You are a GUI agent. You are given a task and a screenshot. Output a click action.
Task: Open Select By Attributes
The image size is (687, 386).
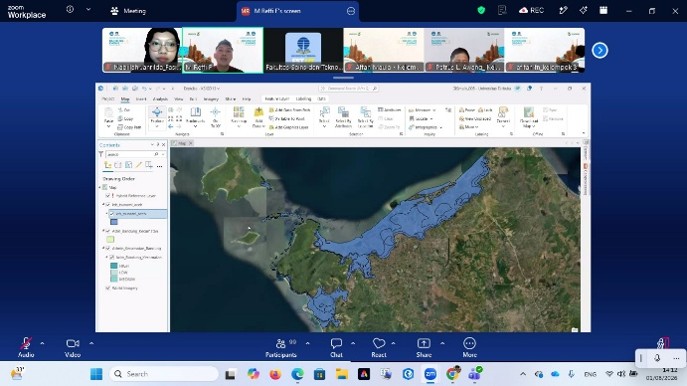pyautogui.click(x=344, y=117)
